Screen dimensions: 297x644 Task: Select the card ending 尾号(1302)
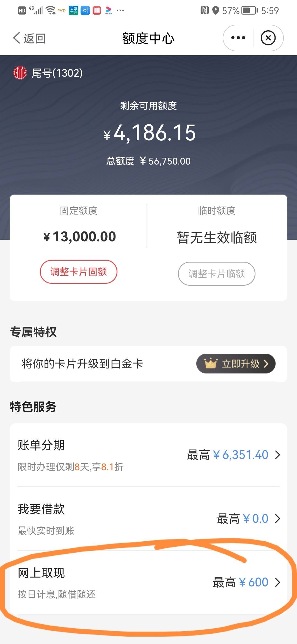pyautogui.click(x=57, y=73)
